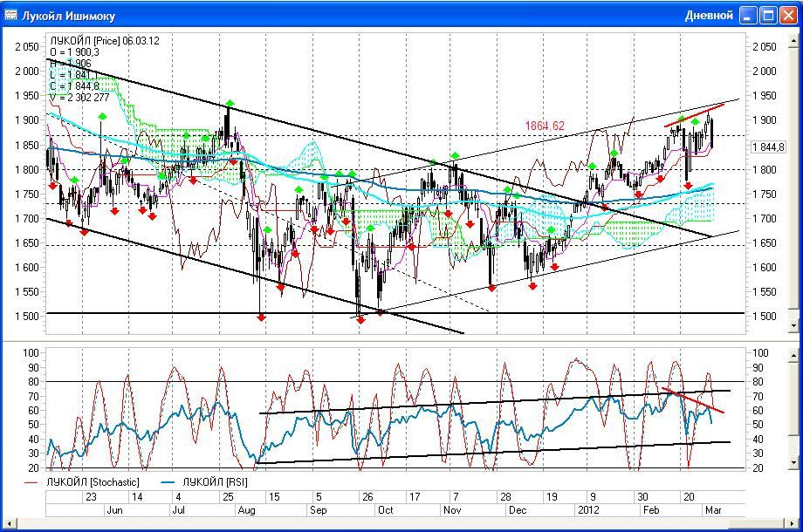Click the red trendline on the RSI pane
The height and width of the screenshot is (532, 803).
[693, 400]
